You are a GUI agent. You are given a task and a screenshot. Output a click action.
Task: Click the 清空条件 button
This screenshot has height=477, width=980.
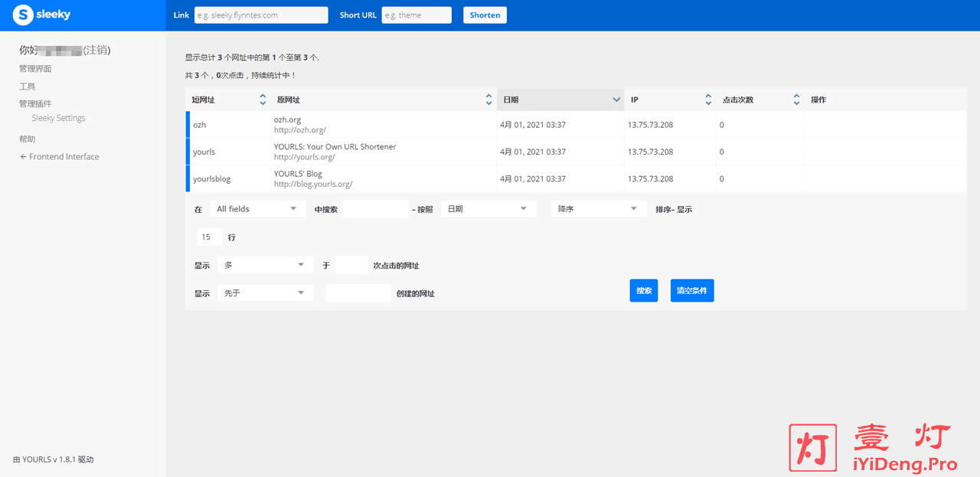tap(692, 291)
